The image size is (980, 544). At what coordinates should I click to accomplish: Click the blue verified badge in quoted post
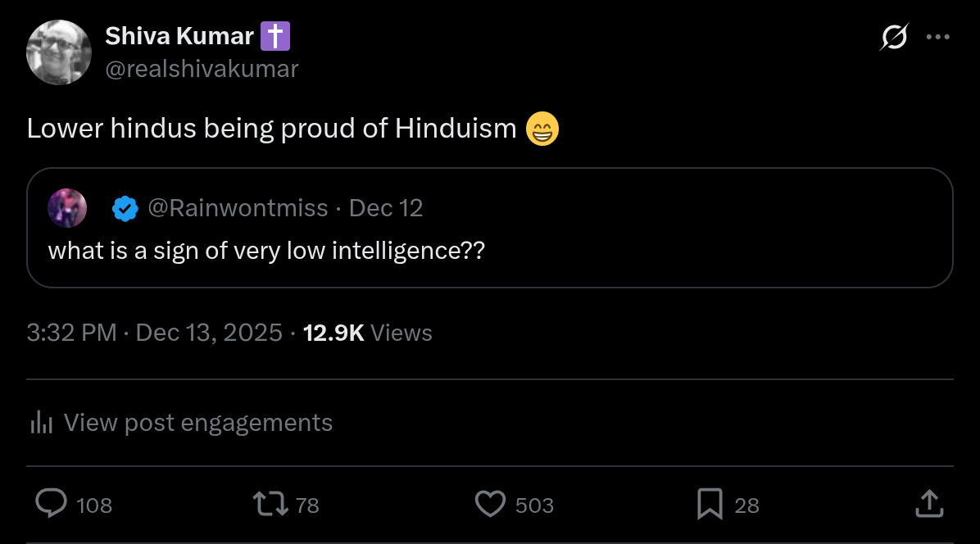125,208
